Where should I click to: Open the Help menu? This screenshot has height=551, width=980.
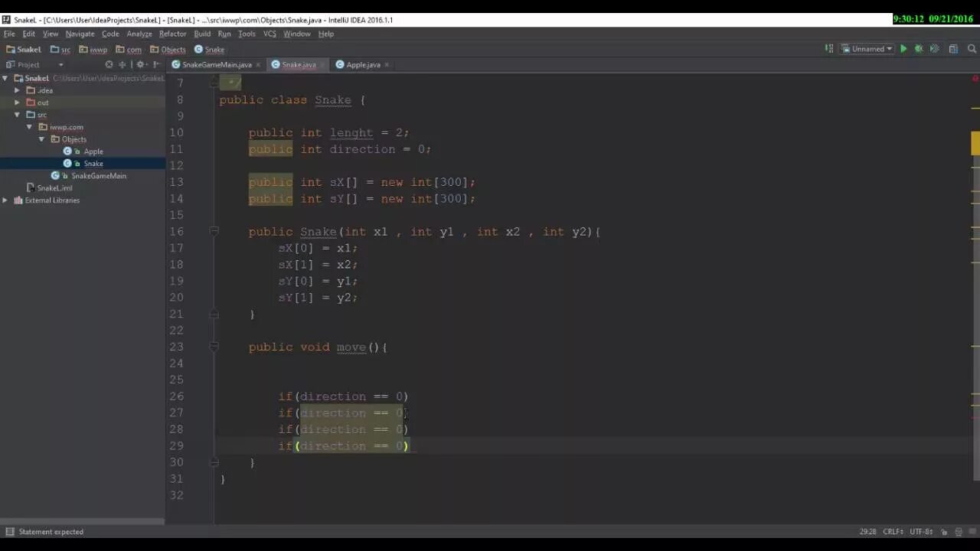click(326, 34)
